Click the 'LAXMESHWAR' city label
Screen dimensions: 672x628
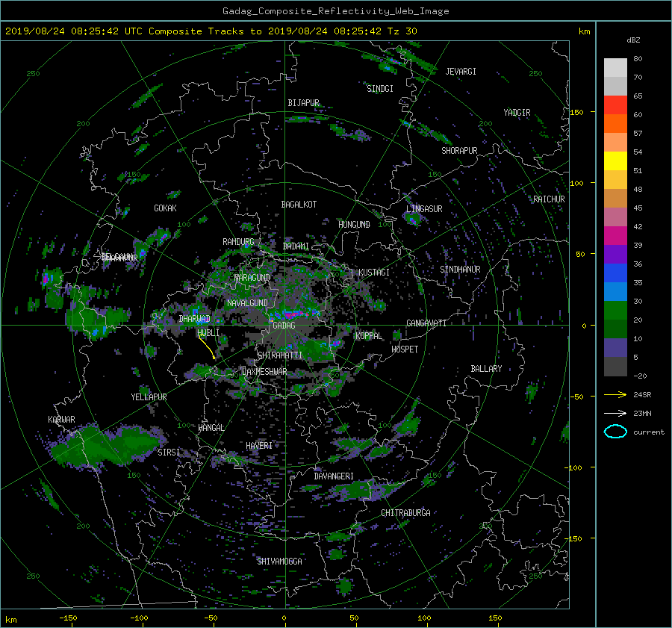264,372
